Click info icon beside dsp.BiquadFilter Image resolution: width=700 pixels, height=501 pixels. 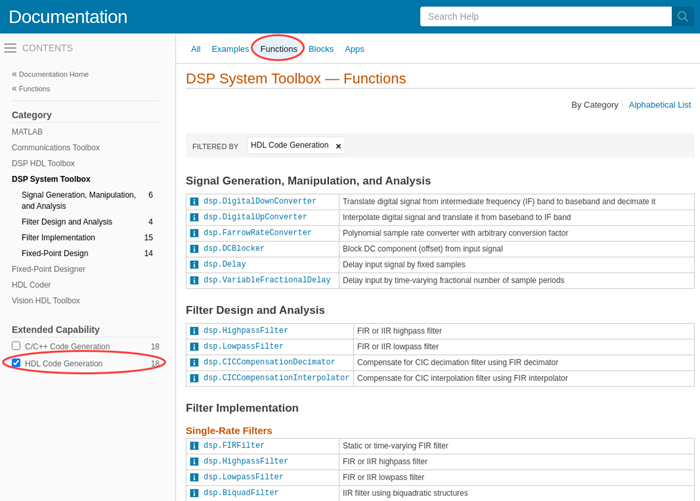194,494
